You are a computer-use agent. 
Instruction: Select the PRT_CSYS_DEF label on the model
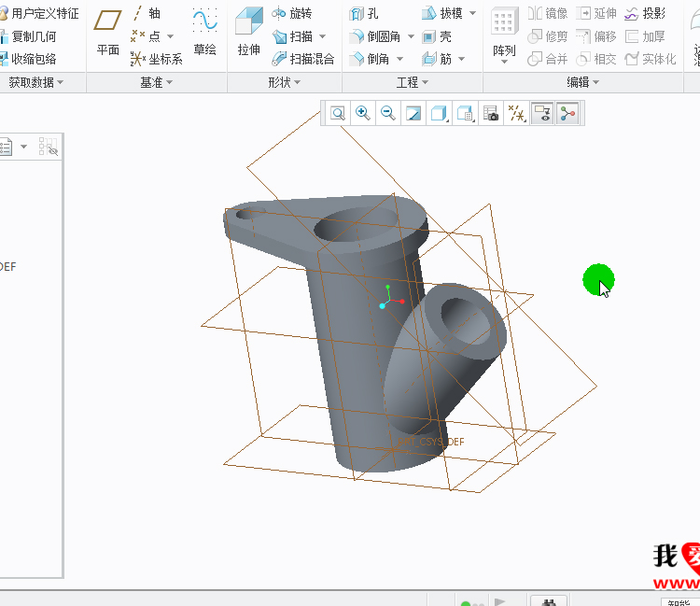pyautogui.click(x=431, y=442)
